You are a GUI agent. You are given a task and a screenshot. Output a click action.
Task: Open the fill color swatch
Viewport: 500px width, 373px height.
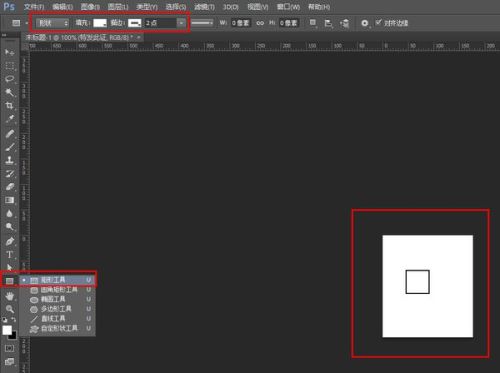point(100,23)
